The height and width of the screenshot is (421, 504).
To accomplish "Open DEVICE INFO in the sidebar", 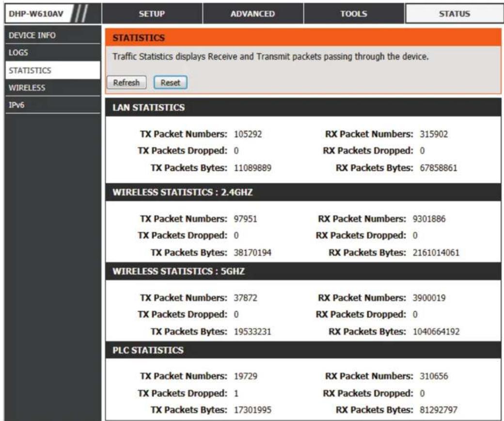I will pyautogui.click(x=52, y=35).
